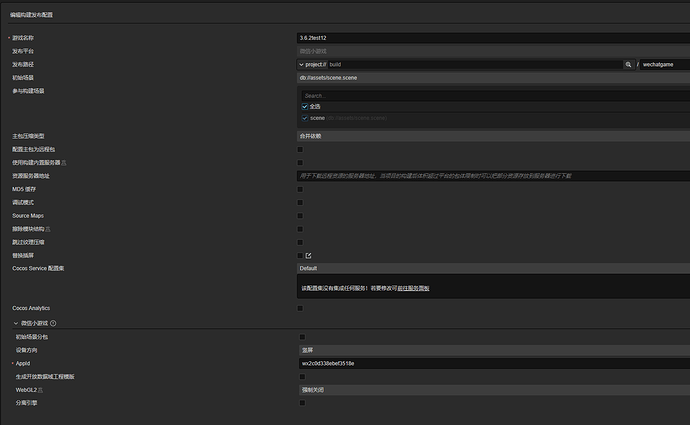Screen dimensions: 690x425
Task: Collapse the 微信小游戏 section chevron
Action: [16, 323]
